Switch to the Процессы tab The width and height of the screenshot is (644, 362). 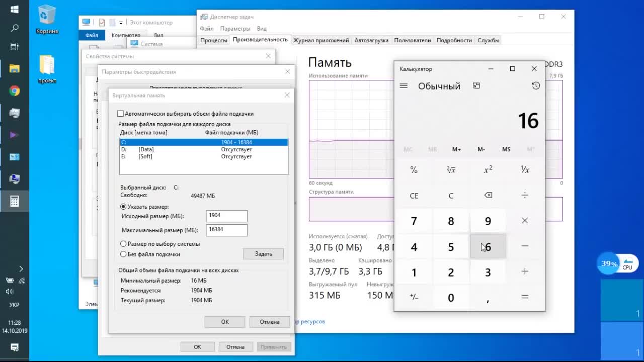coord(214,40)
